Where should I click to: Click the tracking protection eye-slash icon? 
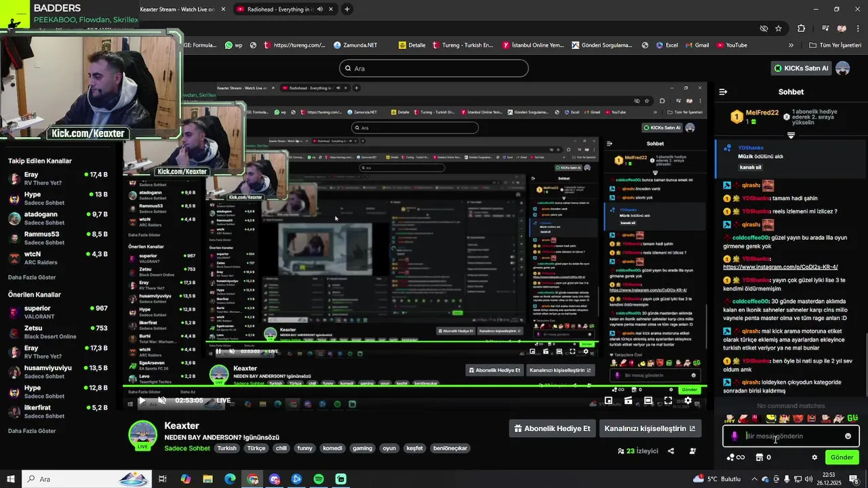(764, 28)
